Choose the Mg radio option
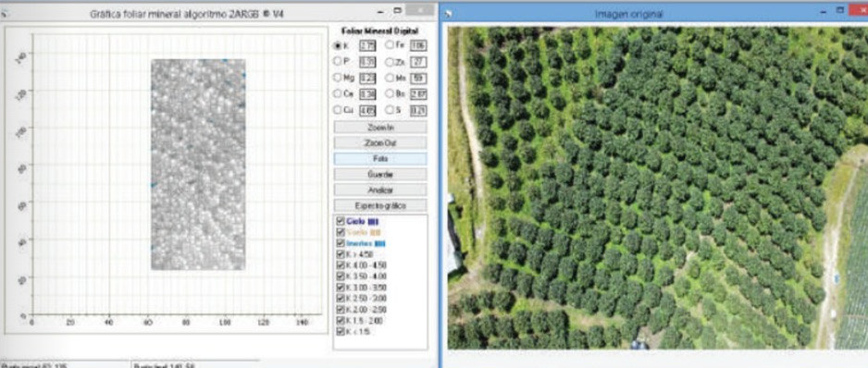Screen dimensions: 868x368 337,78
